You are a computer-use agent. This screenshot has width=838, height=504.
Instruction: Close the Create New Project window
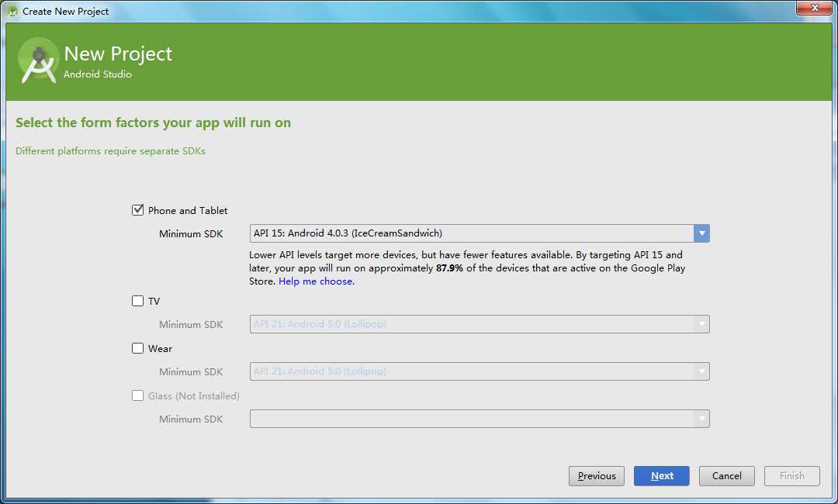(814, 8)
